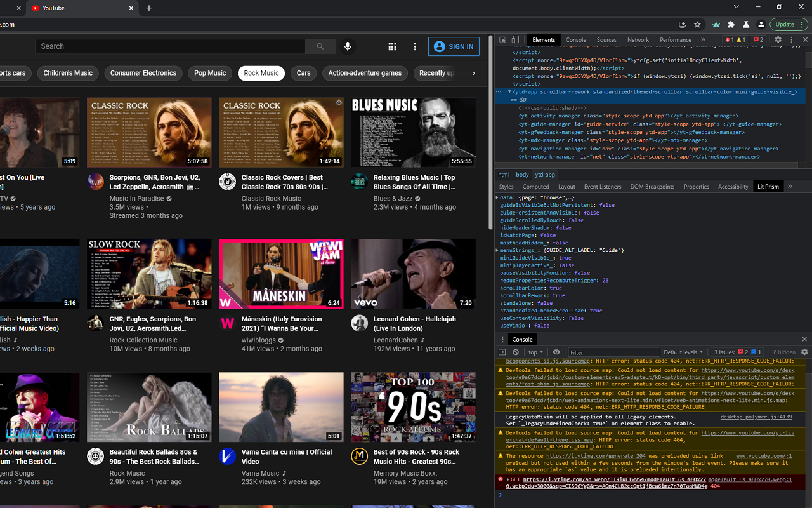812x508 pixels.
Task: Activate the inspect element picker icon
Action: click(502, 39)
